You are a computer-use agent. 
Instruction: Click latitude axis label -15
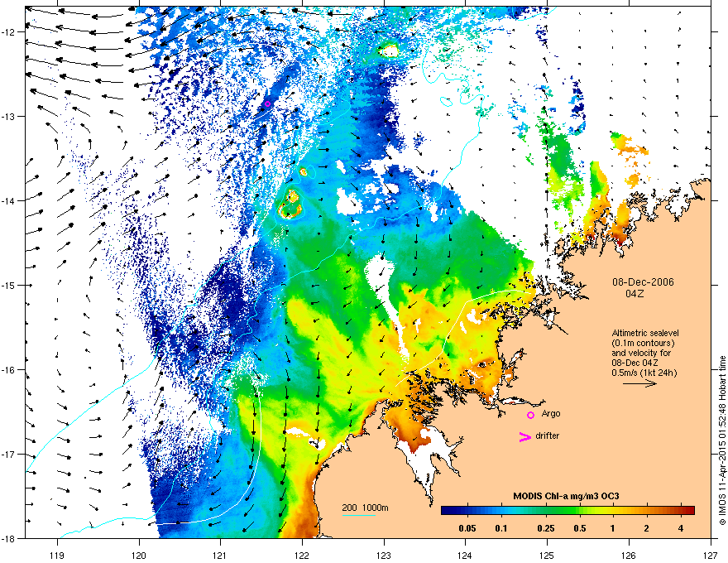9,285
